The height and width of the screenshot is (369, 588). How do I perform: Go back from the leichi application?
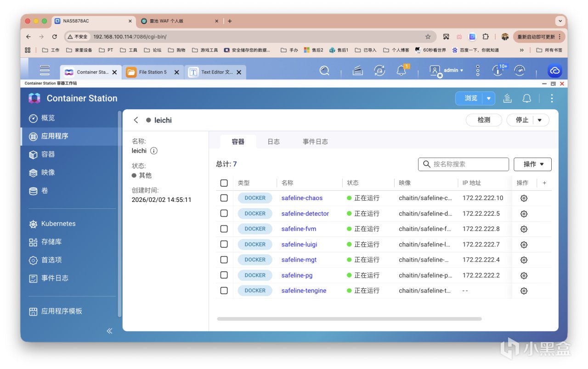pos(136,120)
